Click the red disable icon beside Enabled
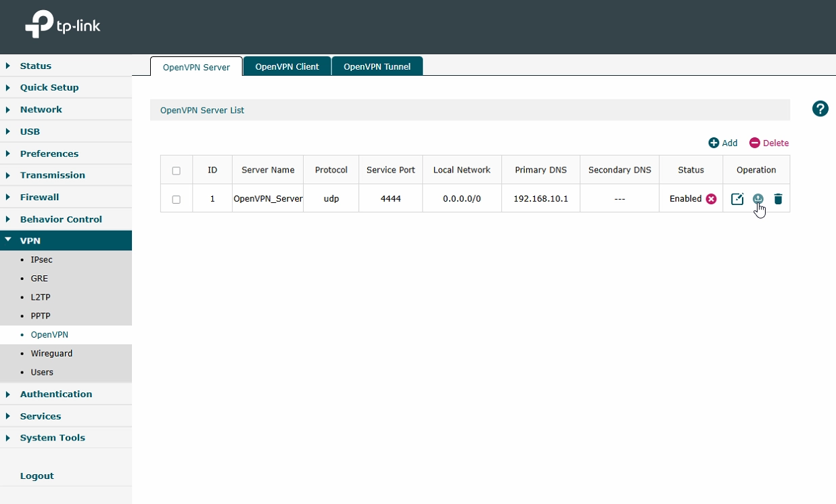836x504 pixels. click(711, 199)
